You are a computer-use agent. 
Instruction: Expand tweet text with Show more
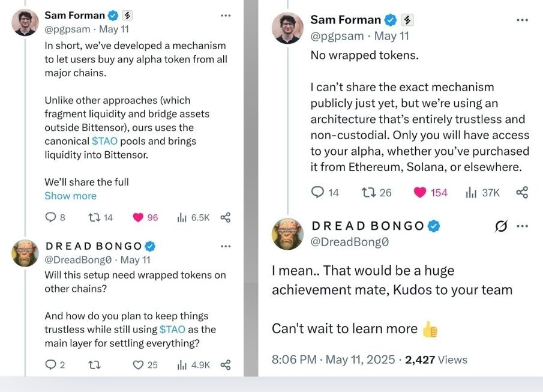point(70,196)
